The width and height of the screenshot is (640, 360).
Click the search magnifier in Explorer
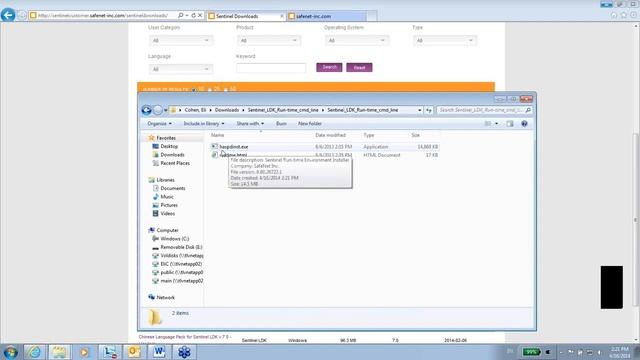528,110
